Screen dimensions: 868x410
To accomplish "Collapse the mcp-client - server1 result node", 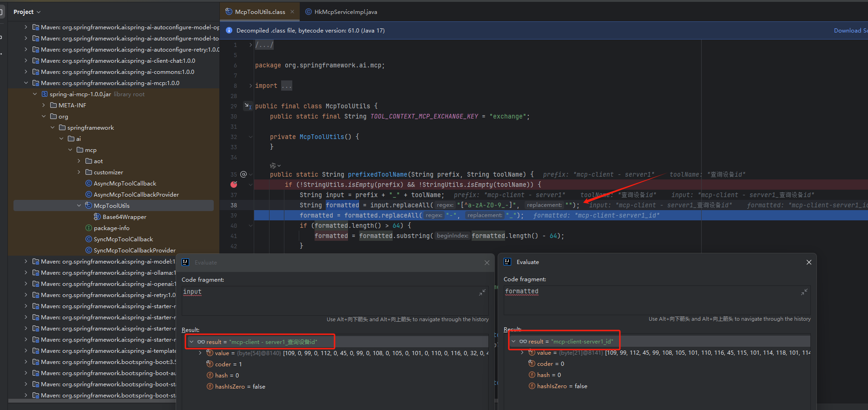I will 191,342.
